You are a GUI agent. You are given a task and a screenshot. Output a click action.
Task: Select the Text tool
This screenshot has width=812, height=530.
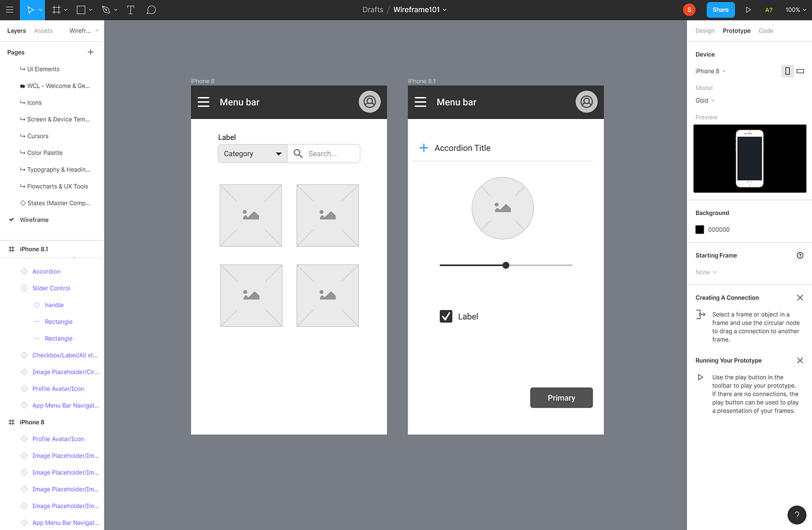130,10
